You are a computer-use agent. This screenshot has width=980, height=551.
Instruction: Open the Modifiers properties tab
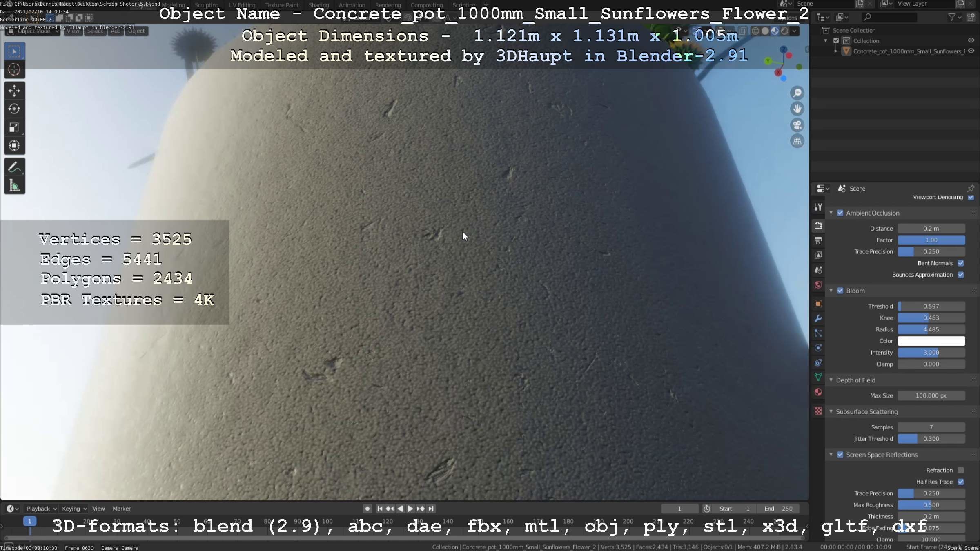pos(818,318)
